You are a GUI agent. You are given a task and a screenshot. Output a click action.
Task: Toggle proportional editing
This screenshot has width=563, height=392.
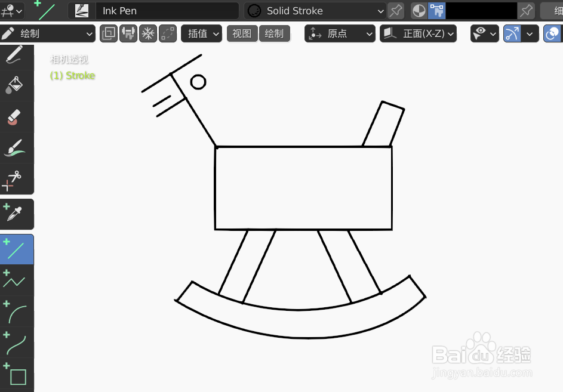[x=167, y=33]
